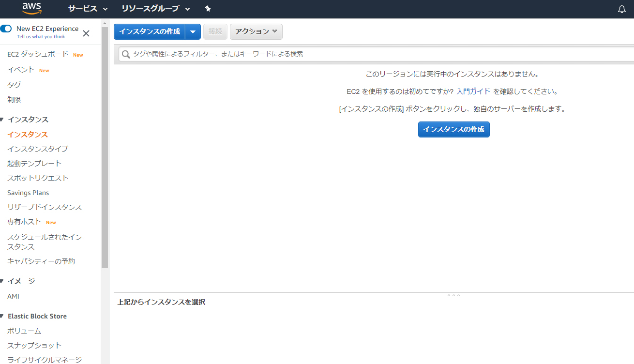Open the アクション dropdown button
Viewport: 634px width, 364px height.
[256, 31]
